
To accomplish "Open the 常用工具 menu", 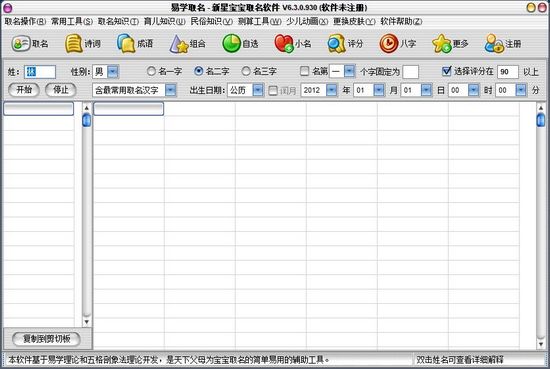I will pyautogui.click(x=72, y=21).
